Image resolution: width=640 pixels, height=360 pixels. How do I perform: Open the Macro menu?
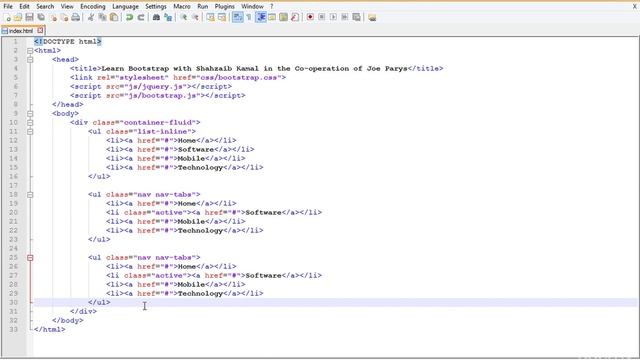click(x=182, y=6)
